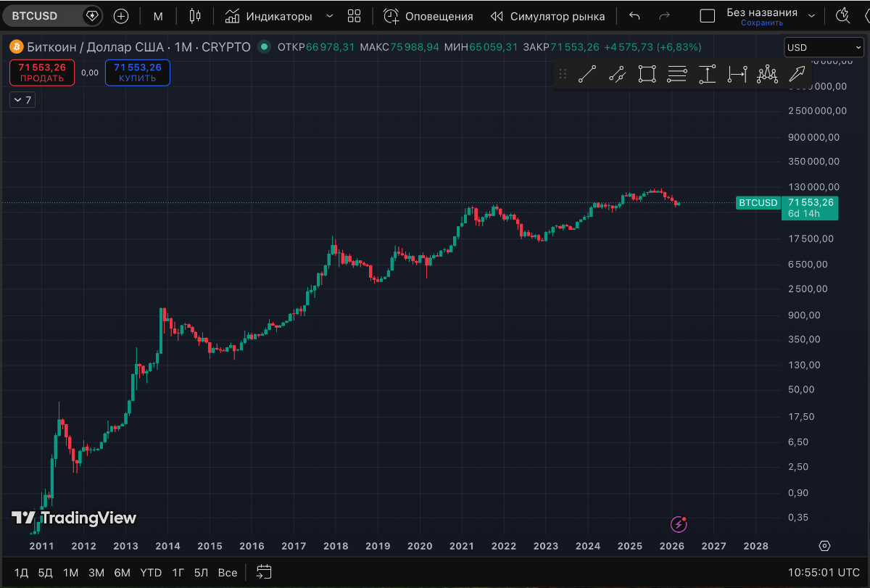Open the USD currency dropdown
The height and width of the screenshot is (588, 870).
(824, 46)
